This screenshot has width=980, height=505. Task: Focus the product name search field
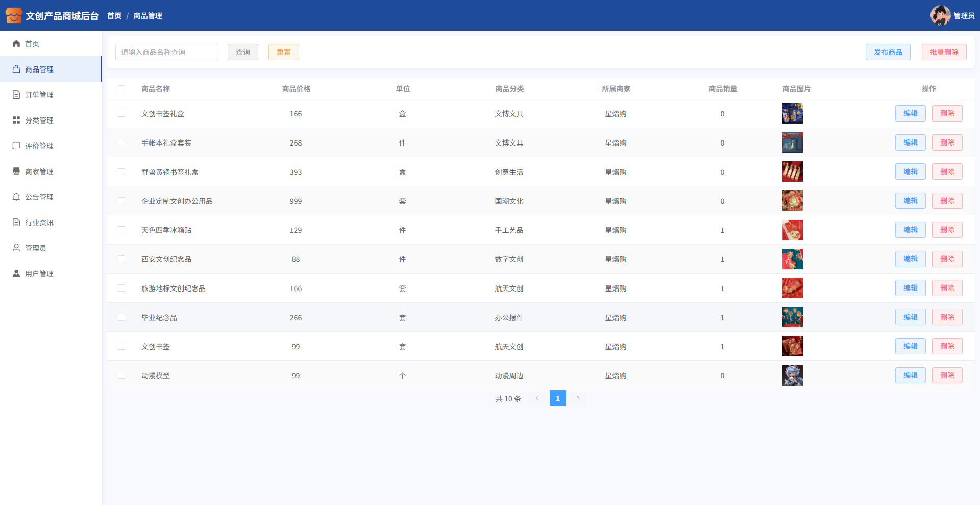point(166,52)
